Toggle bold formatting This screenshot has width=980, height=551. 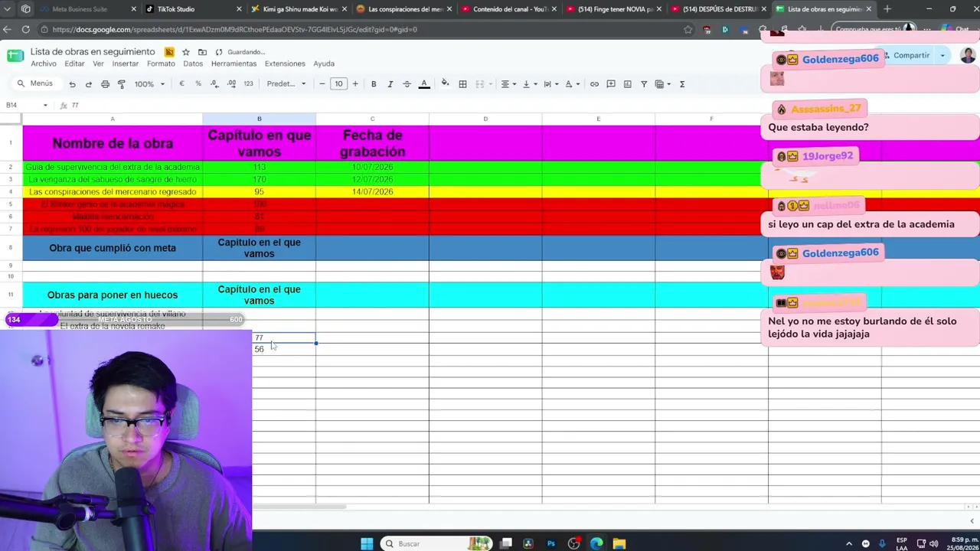coord(374,84)
